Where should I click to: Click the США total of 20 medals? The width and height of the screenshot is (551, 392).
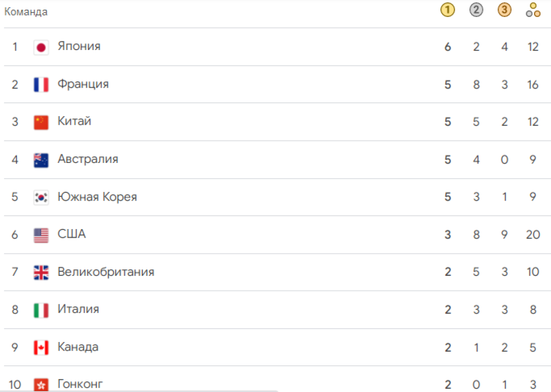click(533, 235)
